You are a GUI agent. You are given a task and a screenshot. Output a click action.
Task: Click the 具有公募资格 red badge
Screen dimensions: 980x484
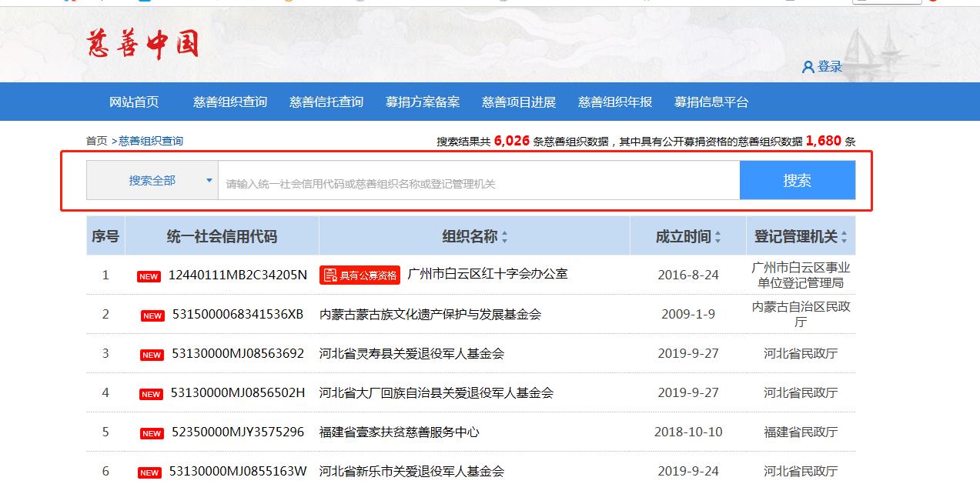coord(360,275)
